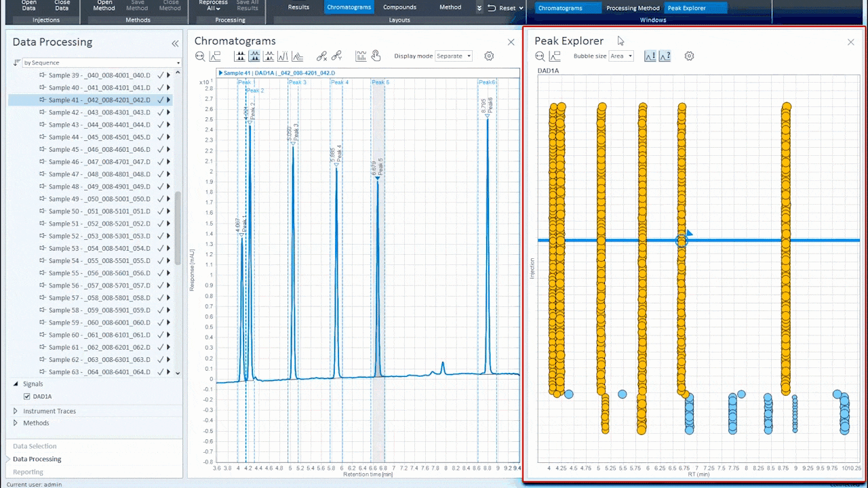Uncheck the DAD1A signal checkbox
This screenshot has height=488, width=868.
coord(27,396)
